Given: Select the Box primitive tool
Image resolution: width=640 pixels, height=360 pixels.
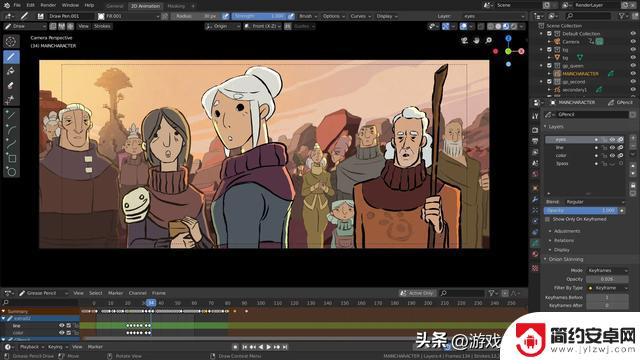Looking at the screenshot, I should pos(11,158).
